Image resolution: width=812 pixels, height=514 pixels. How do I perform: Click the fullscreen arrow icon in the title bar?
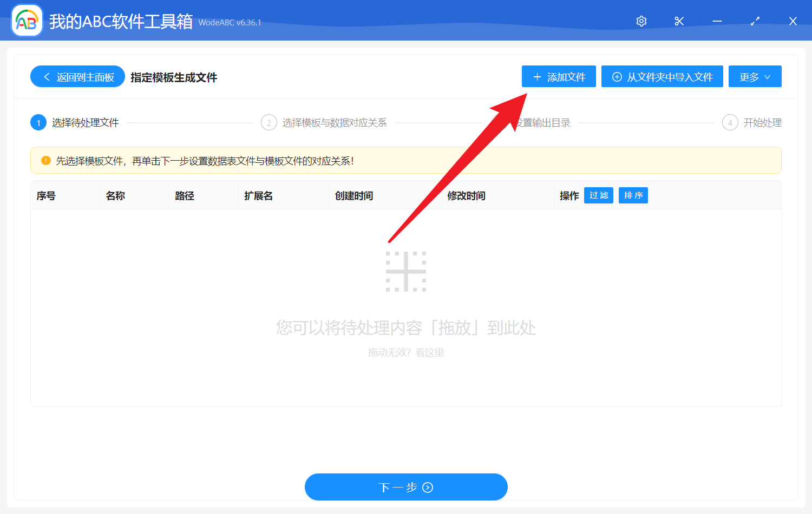click(755, 21)
